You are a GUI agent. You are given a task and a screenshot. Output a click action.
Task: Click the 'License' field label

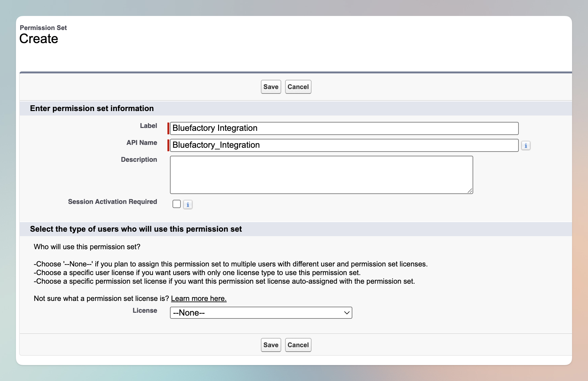(145, 310)
